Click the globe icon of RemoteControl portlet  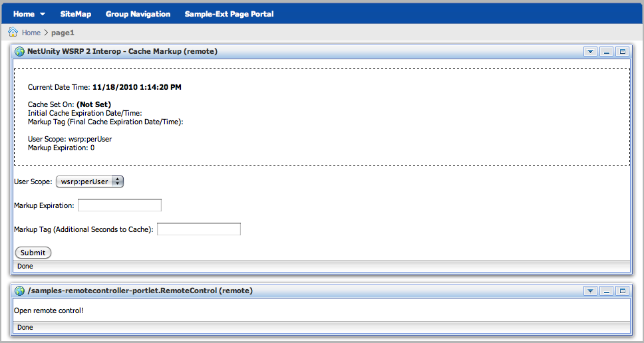20,290
